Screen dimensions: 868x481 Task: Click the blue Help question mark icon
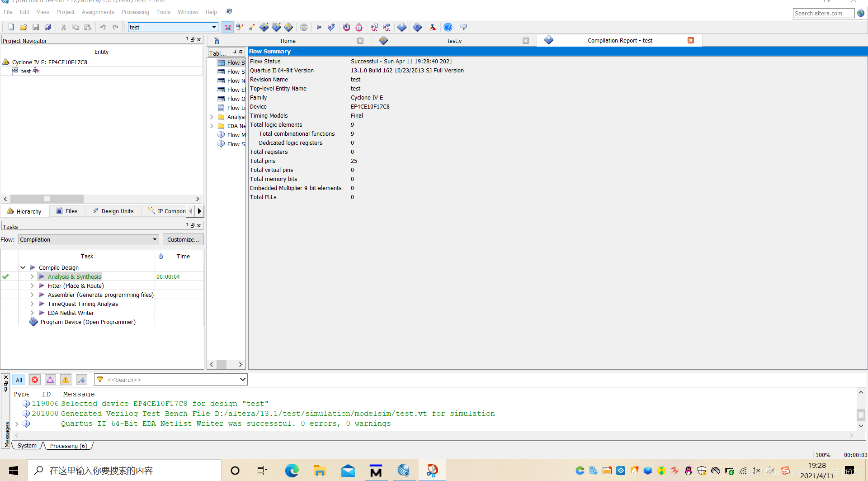click(x=448, y=27)
